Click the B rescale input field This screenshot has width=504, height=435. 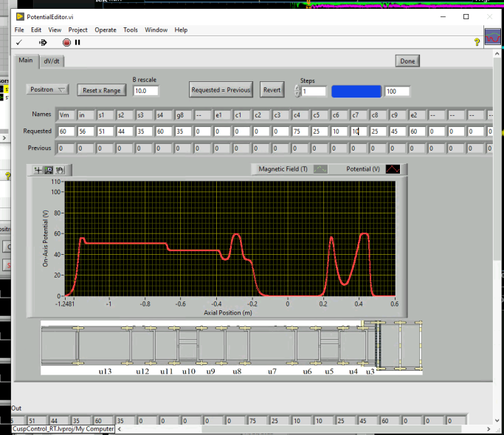point(145,91)
